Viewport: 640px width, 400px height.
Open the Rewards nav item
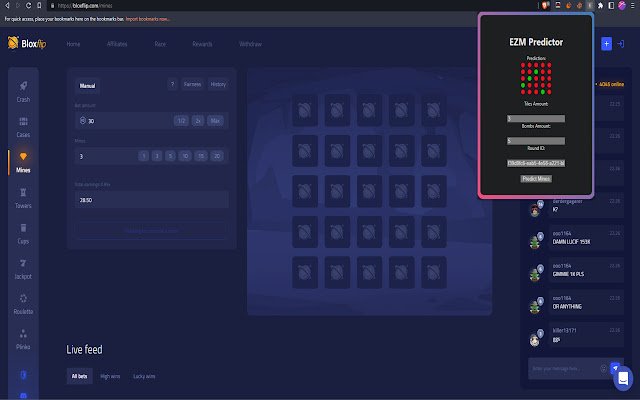pos(202,44)
